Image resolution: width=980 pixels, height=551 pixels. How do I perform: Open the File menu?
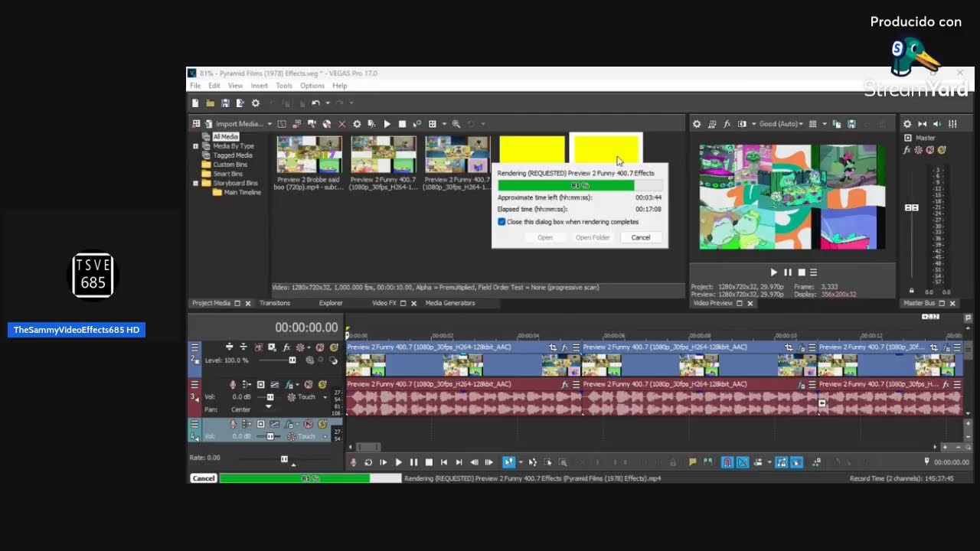click(x=195, y=86)
